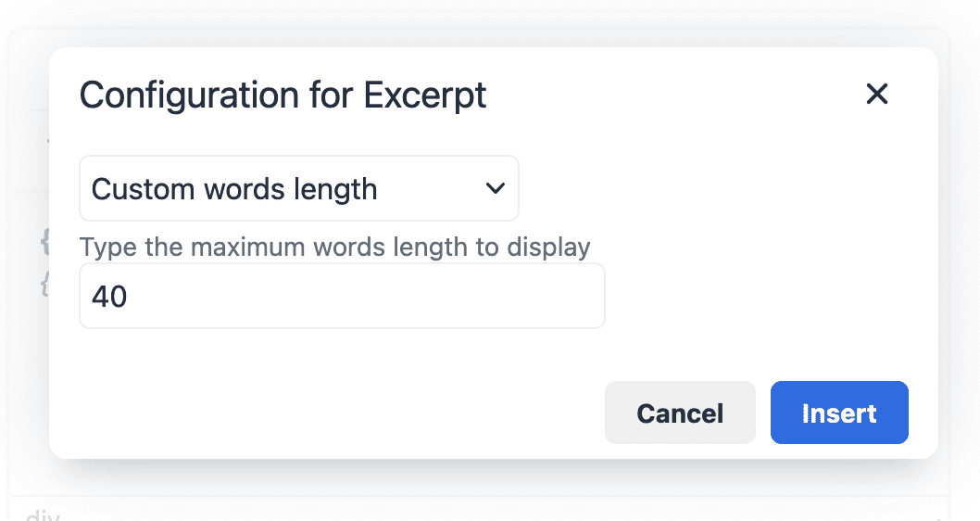Viewport: 980px width, 521px height.
Task: Open the Custom words length dropdown
Action: click(298, 189)
